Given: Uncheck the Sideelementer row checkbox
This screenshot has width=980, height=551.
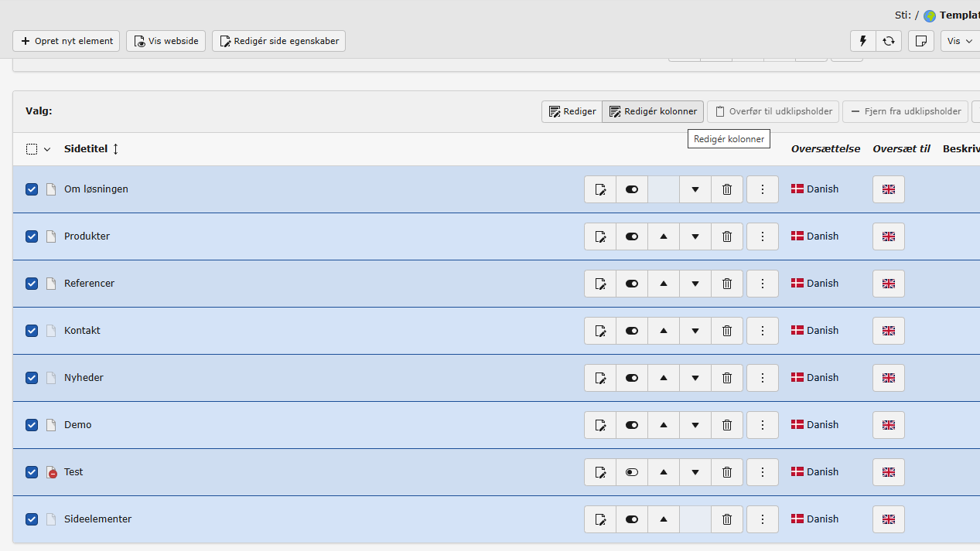Looking at the screenshot, I should tap(32, 519).
